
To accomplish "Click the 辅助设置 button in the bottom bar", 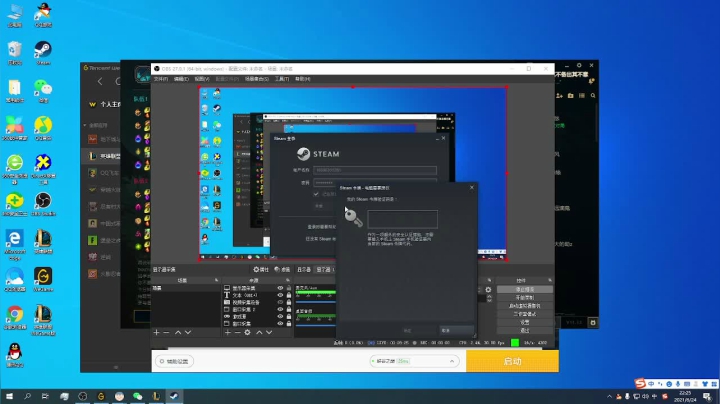I will coord(174,361).
